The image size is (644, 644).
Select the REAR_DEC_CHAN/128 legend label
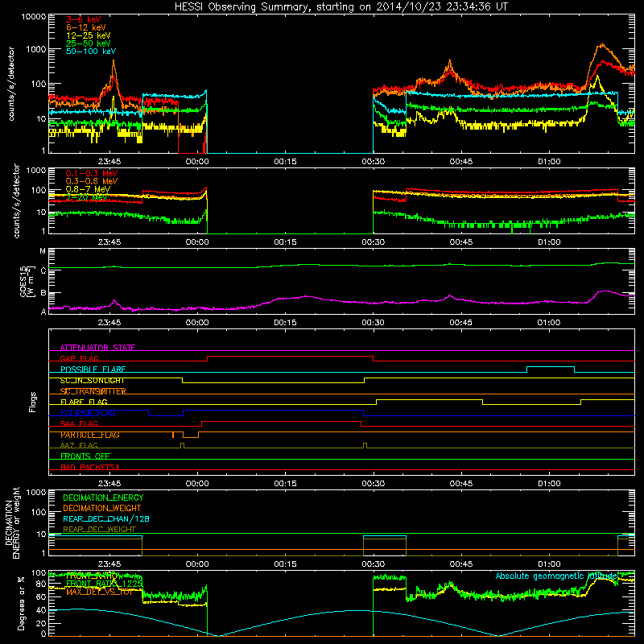click(106, 519)
